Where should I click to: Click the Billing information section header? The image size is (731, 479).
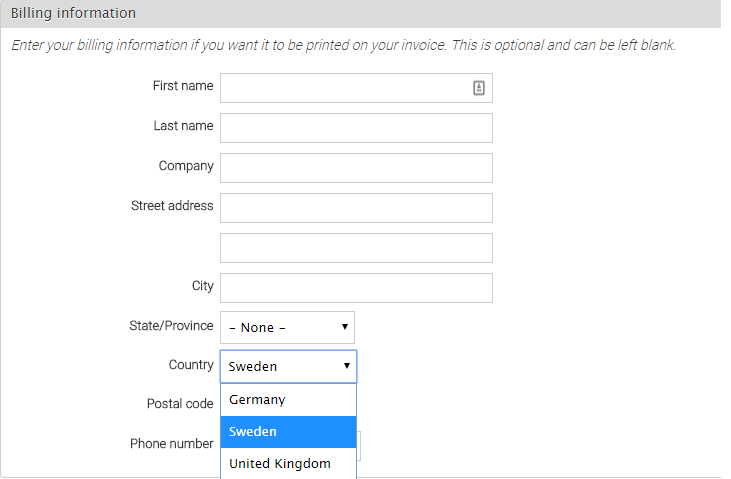tap(73, 14)
